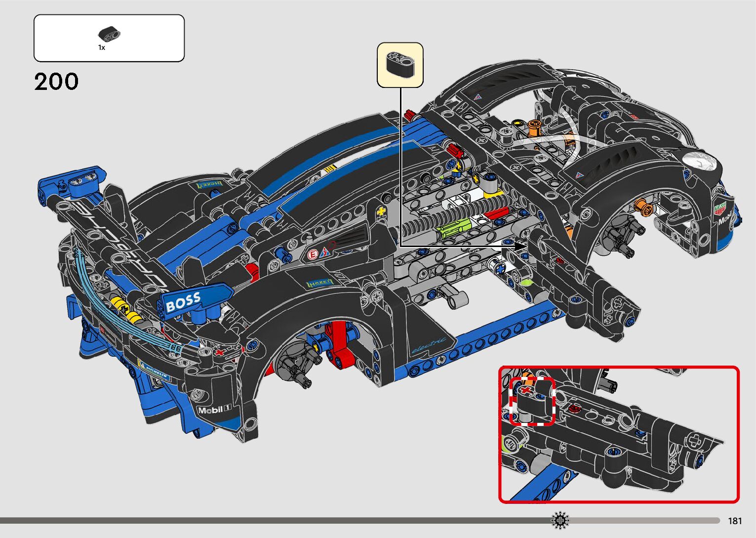This screenshot has width=756, height=538.
Task: Click the yellow callout showing the black beam piece
Action: pyautogui.click(x=400, y=65)
